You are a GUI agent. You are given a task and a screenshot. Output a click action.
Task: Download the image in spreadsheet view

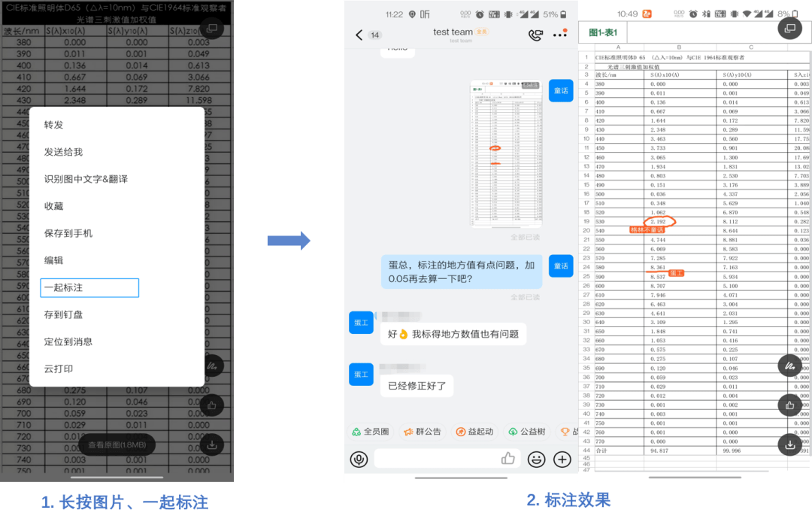point(789,445)
